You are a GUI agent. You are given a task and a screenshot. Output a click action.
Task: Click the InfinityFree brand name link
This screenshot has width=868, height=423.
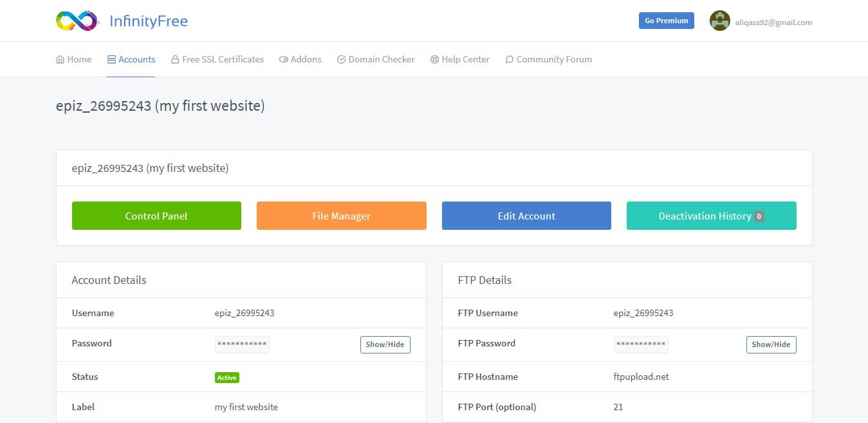point(149,21)
